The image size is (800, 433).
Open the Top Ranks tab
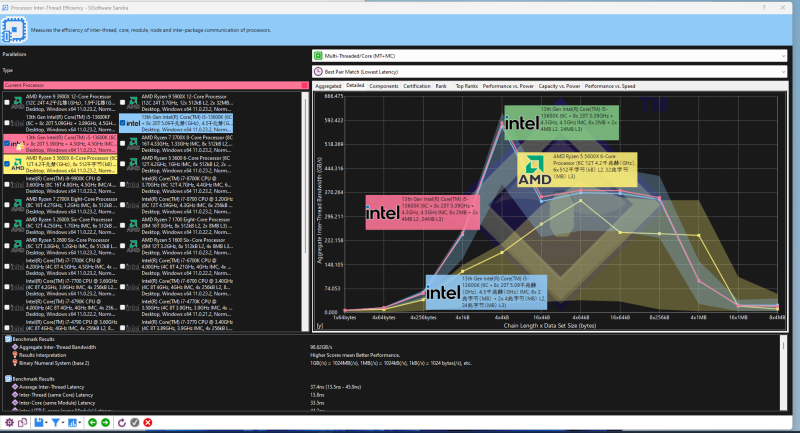coord(466,86)
